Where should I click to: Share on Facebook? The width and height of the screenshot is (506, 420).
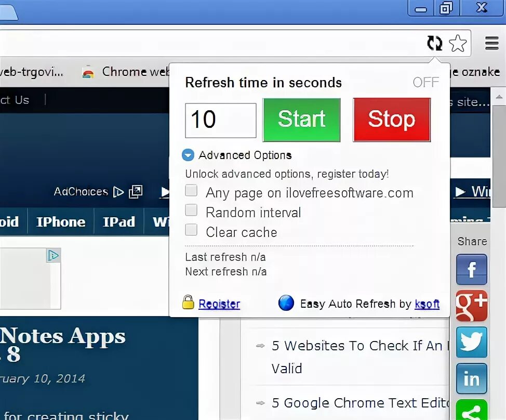(472, 269)
